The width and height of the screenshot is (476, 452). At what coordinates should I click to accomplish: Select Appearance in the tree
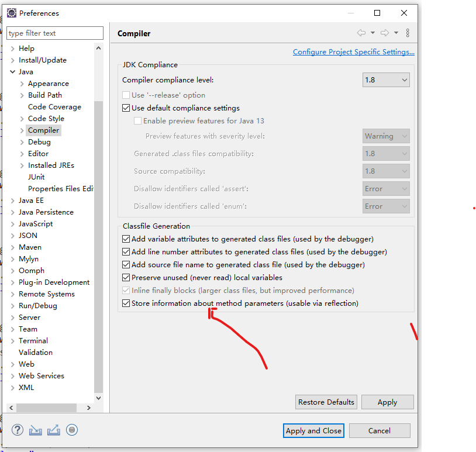pos(49,84)
